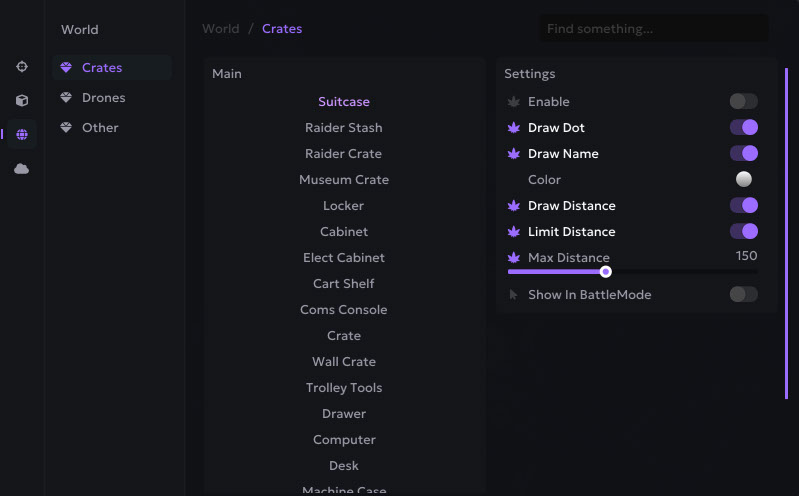This screenshot has height=496, width=799.
Task: Toggle the Enable switch on
Action: pyautogui.click(x=743, y=101)
